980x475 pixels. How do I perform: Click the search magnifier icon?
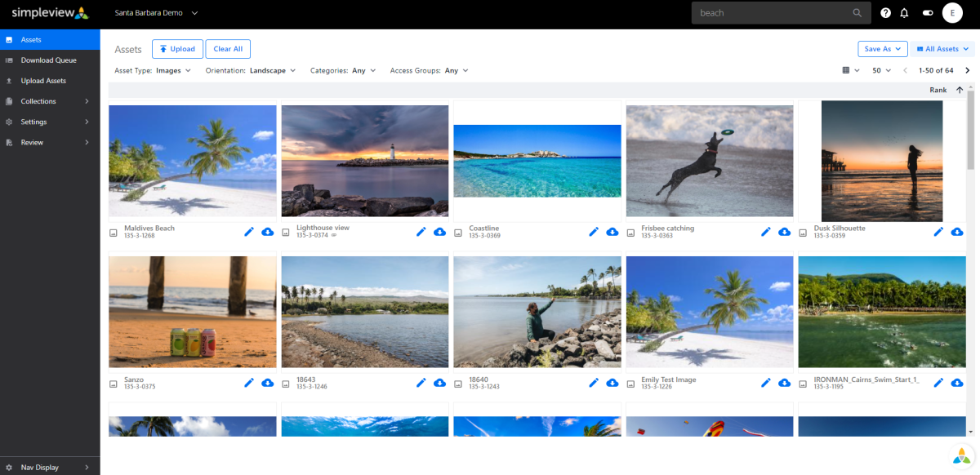(857, 13)
